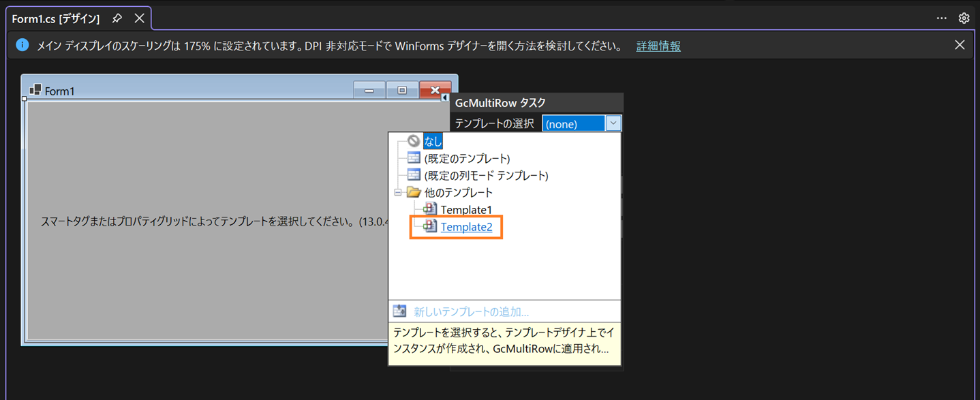Image resolution: width=980 pixels, height=400 pixels.
Task: Click the blue info icon on the notification bar
Action: pos(22,45)
